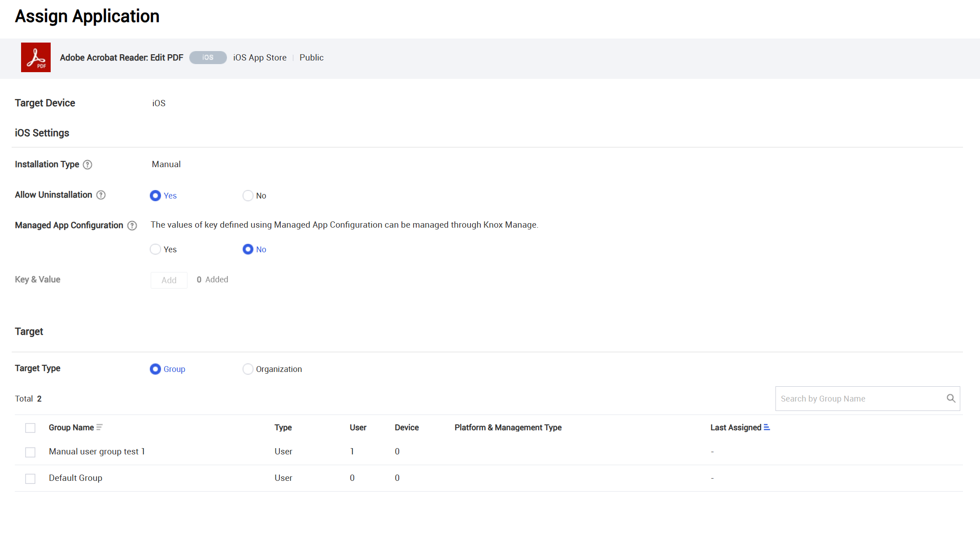Sort by Group Name column icon
Viewport: 980px width, 540px height.
pos(99,428)
